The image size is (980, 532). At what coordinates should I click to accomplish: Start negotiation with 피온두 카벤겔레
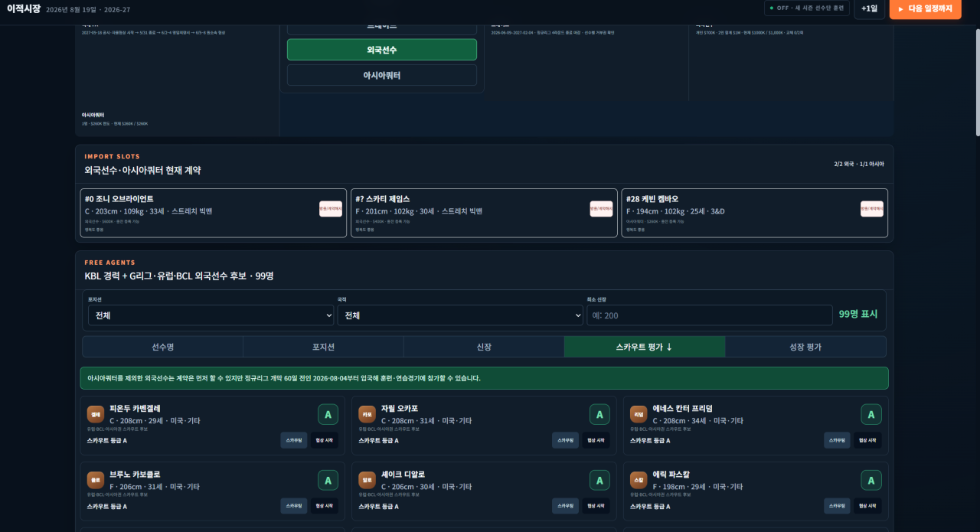coord(324,440)
